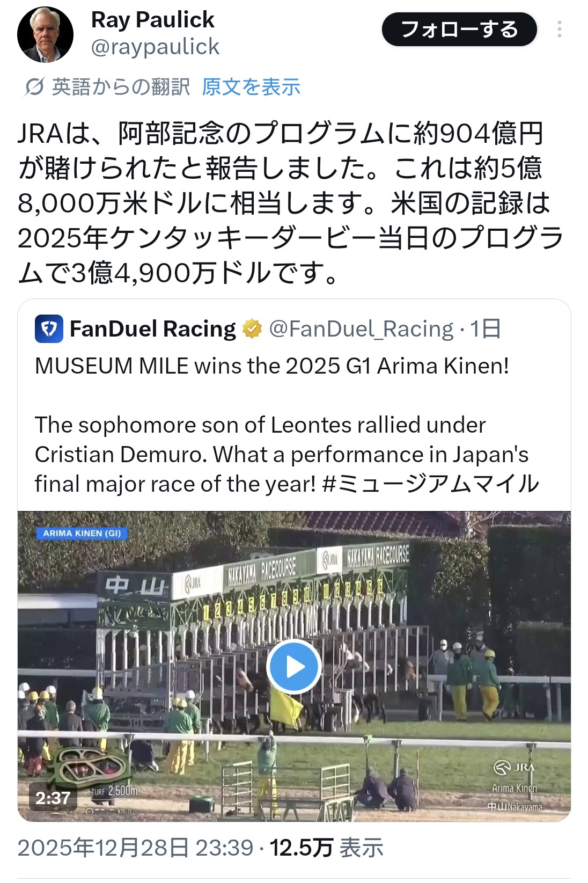Click the 2:37 video duration badge
Viewport: 588px width, 883px height.
click(53, 798)
